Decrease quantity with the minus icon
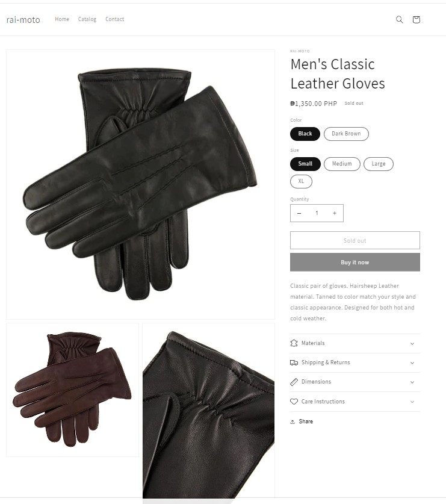This screenshot has width=446, height=504. tap(299, 213)
